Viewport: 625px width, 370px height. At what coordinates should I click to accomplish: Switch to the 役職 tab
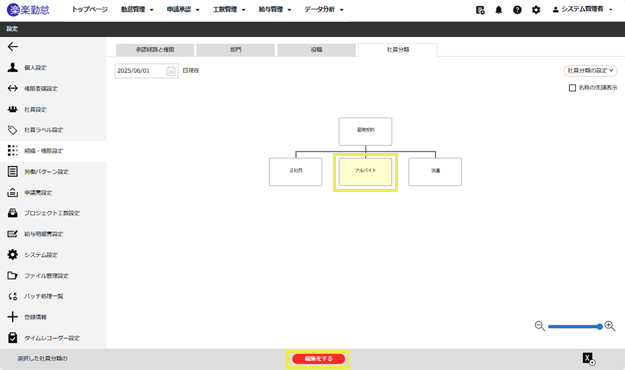316,50
